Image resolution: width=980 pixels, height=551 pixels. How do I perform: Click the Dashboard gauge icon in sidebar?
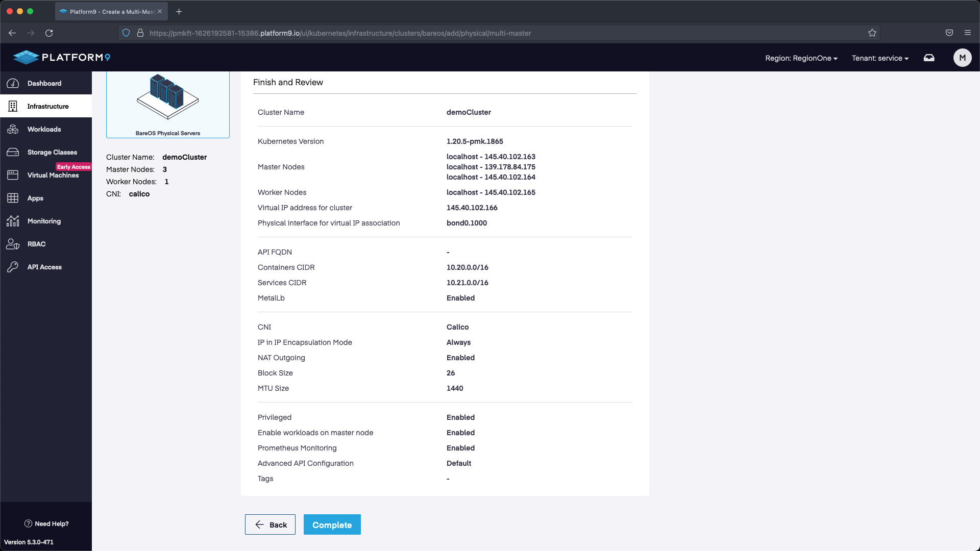(x=13, y=83)
